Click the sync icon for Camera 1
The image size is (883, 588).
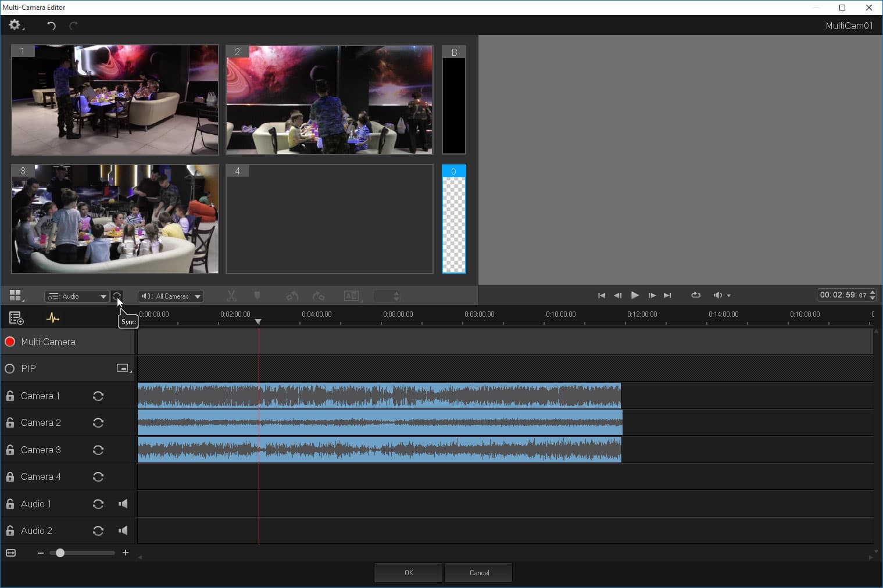[x=98, y=396]
